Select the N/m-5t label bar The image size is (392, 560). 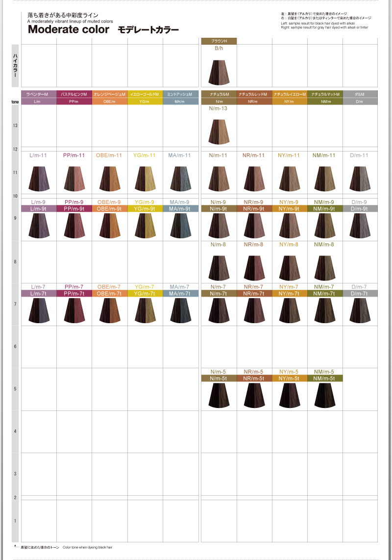219,378
